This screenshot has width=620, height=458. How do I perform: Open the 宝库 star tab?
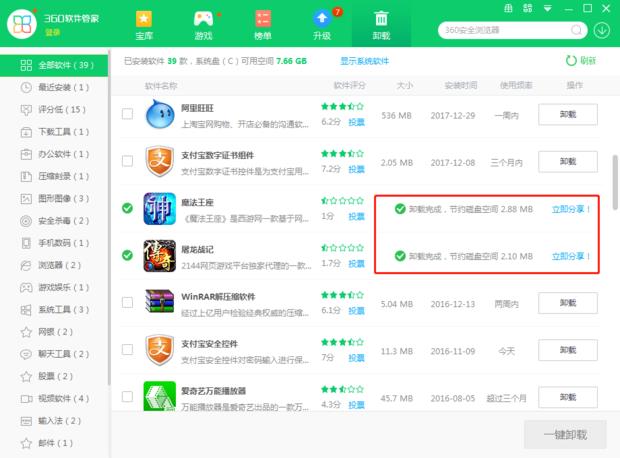144,25
